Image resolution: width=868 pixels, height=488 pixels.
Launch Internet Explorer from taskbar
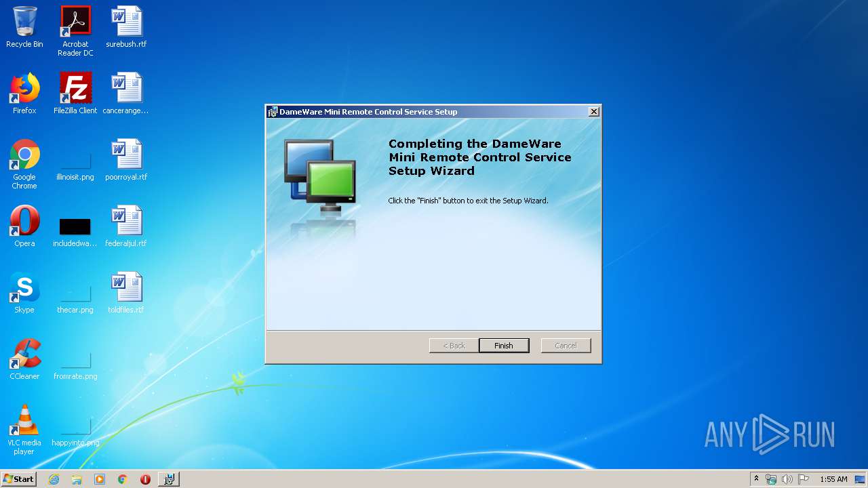54,479
